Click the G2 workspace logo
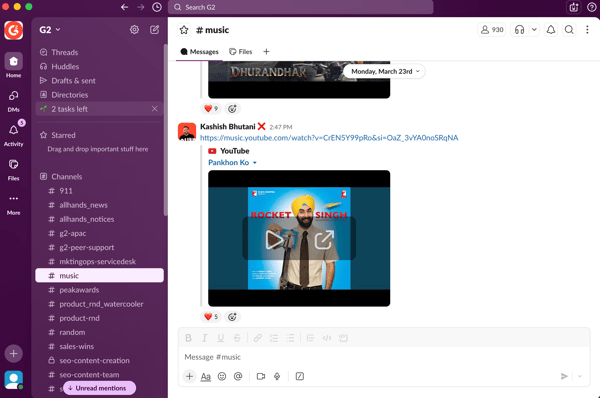The height and width of the screenshot is (398, 600). coord(13,30)
